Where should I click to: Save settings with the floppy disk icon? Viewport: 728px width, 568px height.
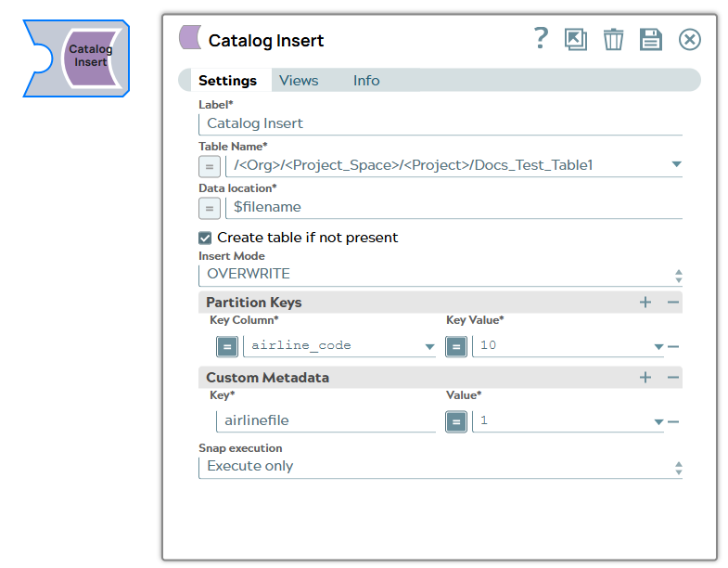click(x=651, y=39)
